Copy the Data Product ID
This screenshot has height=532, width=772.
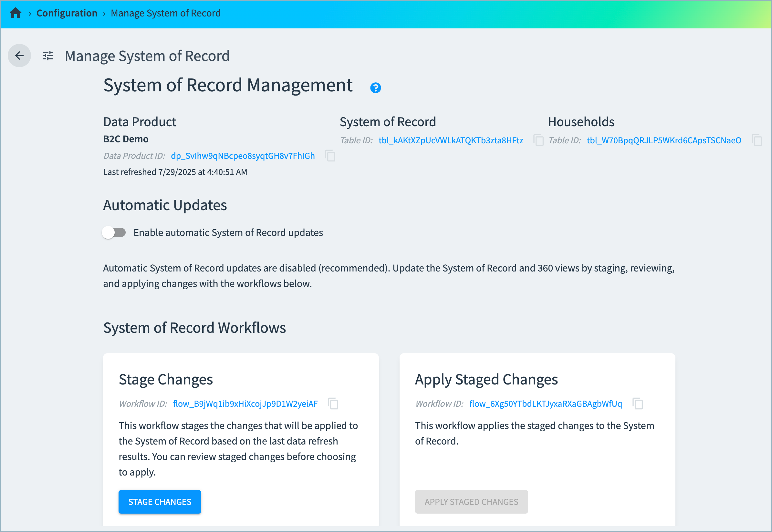pyautogui.click(x=330, y=156)
